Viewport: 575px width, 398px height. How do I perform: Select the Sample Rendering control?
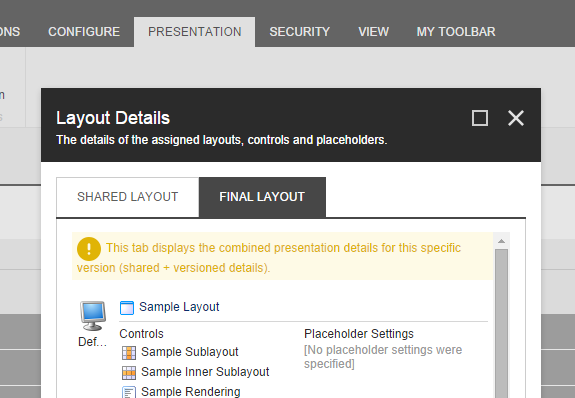pos(191,391)
